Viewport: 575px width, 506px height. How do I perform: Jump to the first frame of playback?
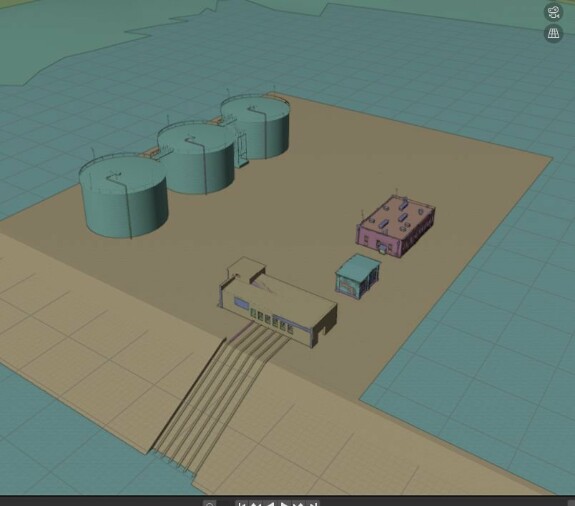(242, 503)
